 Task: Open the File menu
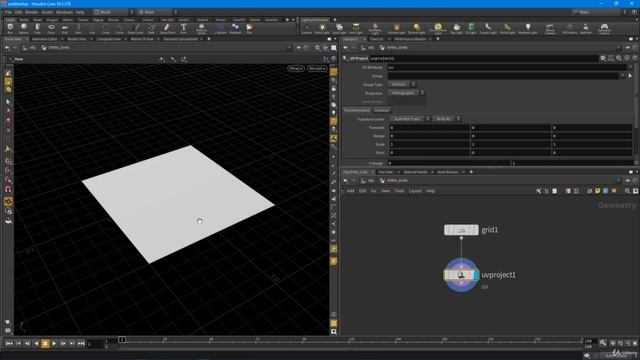(x=8, y=12)
